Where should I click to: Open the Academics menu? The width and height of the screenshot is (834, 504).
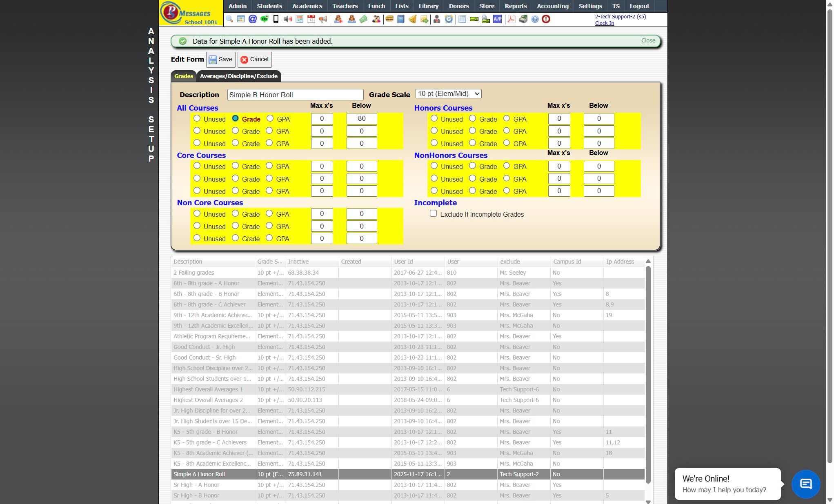[x=307, y=6]
